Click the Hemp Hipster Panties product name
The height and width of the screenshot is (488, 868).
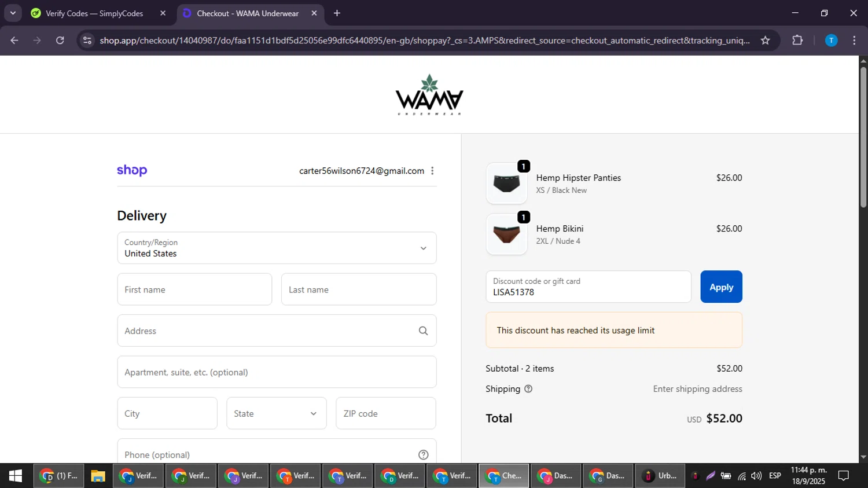[x=579, y=178]
